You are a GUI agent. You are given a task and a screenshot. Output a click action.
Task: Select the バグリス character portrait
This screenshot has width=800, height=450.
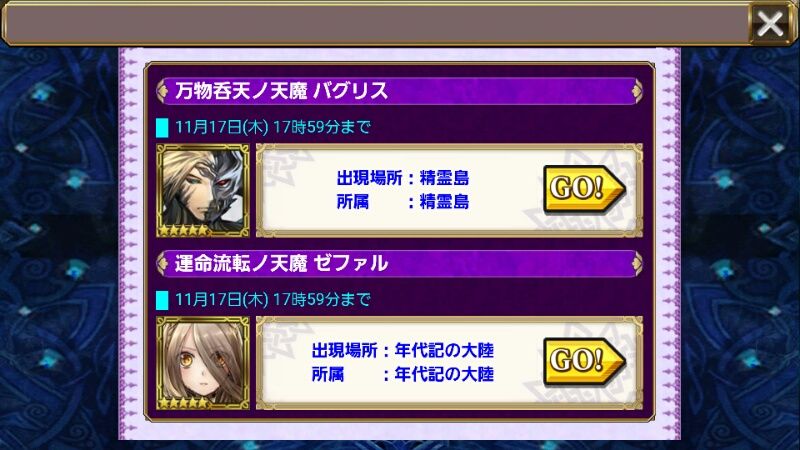[x=203, y=190]
